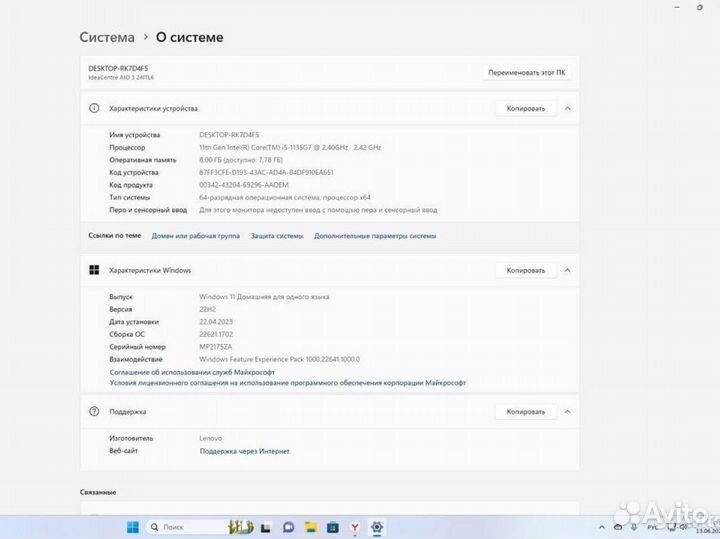The height and width of the screenshot is (539, 720).
Task: Select product ID 00342-43204-69296-AAOEM
Action: (x=244, y=185)
